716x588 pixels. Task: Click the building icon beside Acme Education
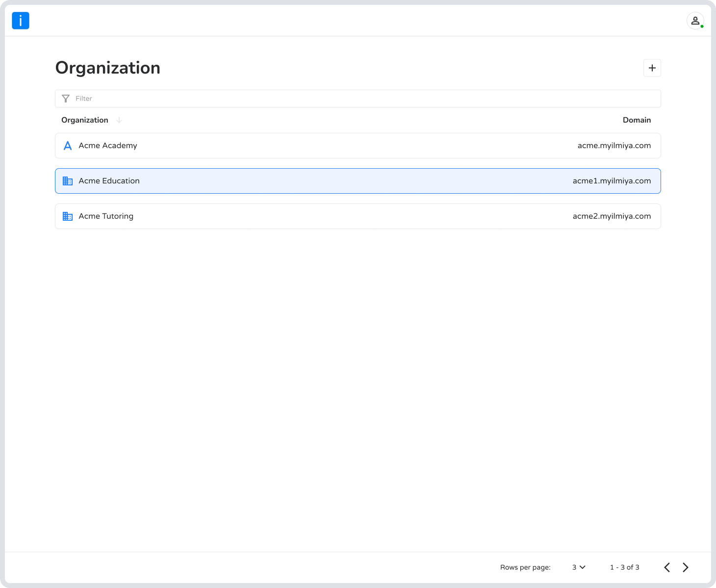pyautogui.click(x=68, y=181)
